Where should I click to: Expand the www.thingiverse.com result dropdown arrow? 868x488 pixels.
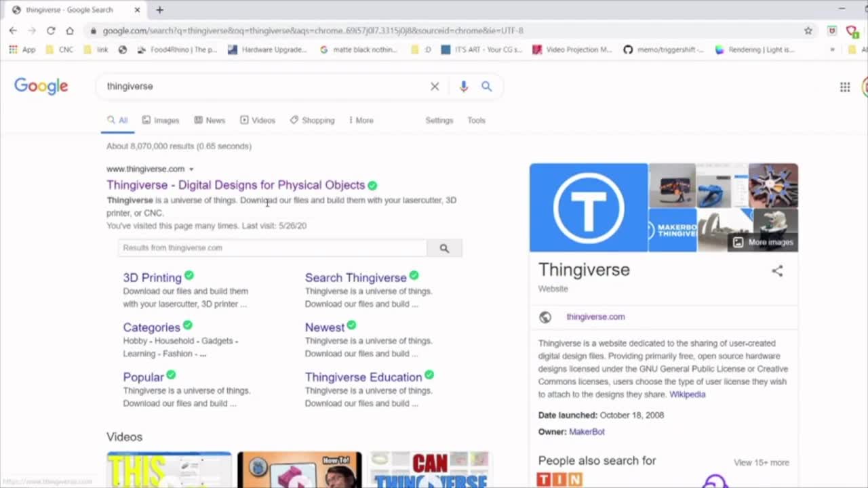click(191, 169)
